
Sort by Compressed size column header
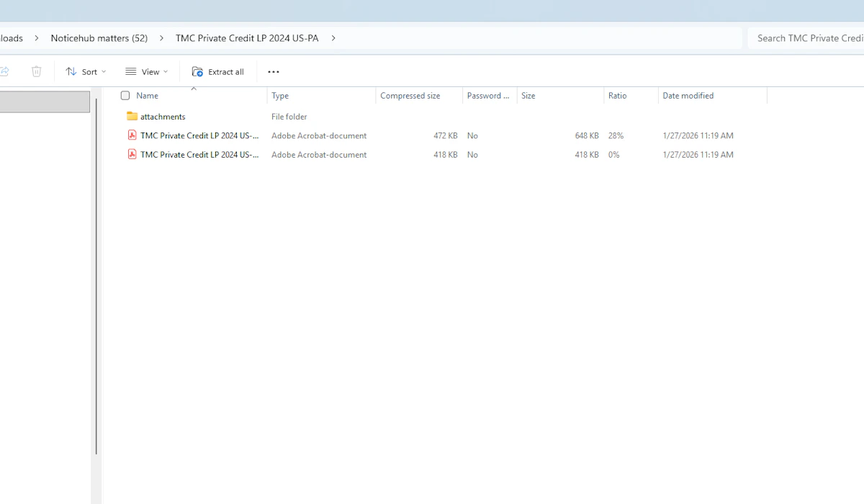point(410,96)
